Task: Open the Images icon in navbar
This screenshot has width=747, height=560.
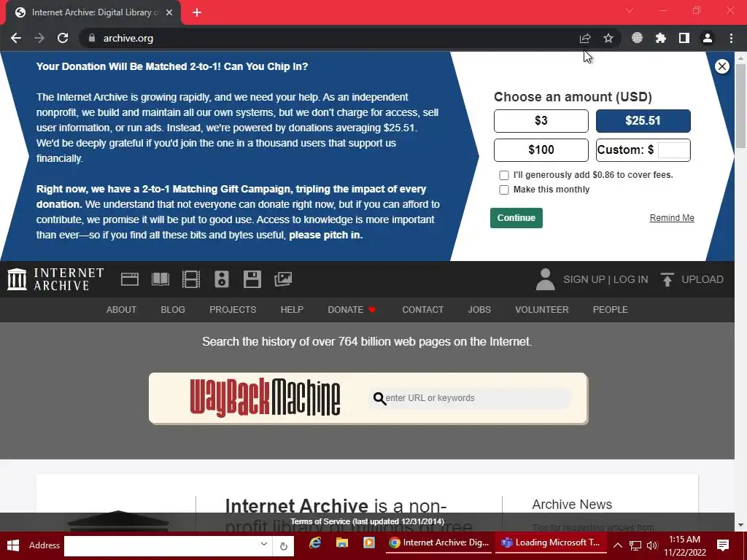Action: [x=283, y=279]
